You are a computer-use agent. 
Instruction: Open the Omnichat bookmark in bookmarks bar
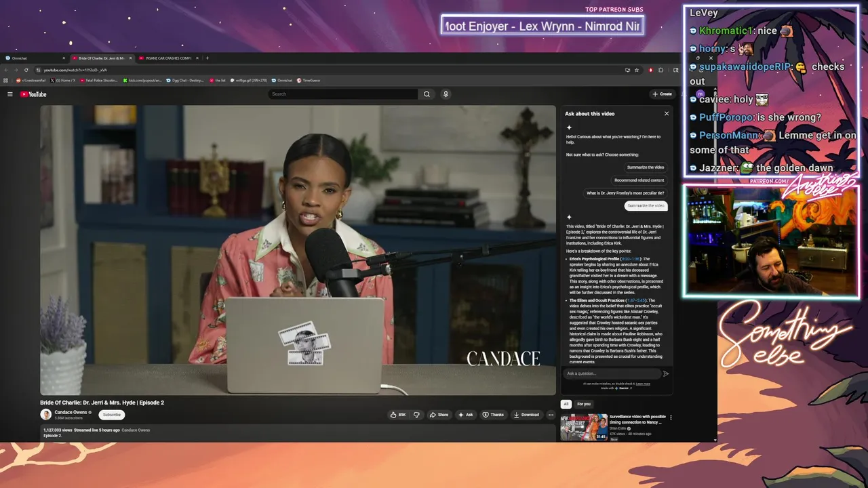[x=281, y=80]
